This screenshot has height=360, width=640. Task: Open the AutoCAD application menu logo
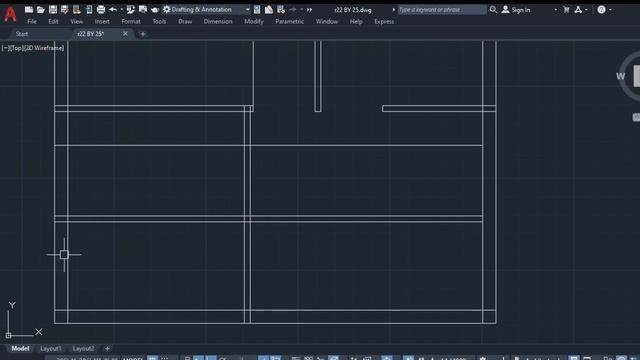pyautogui.click(x=10, y=14)
